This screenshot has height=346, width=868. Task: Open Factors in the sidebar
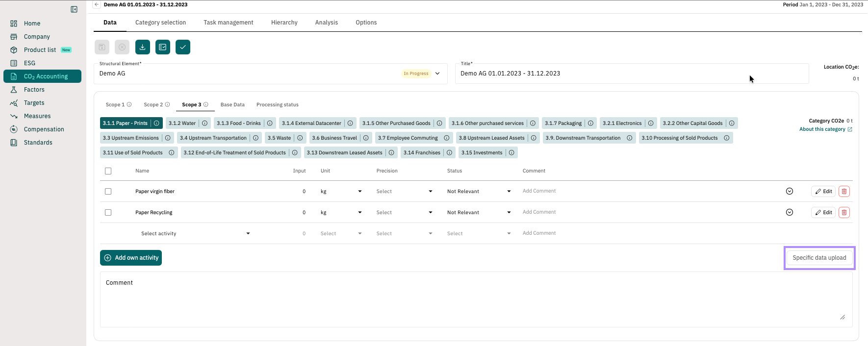coord(43,90)
